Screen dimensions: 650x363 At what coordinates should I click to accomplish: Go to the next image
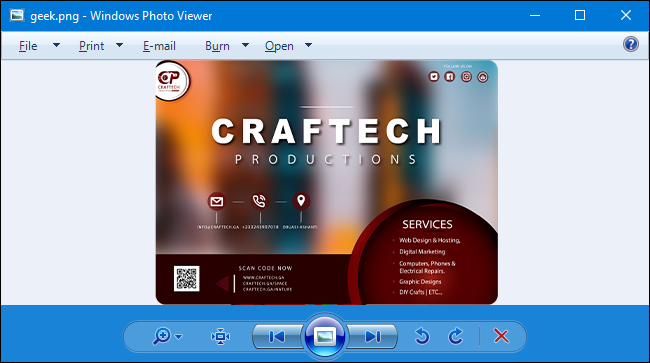[372, 336]
